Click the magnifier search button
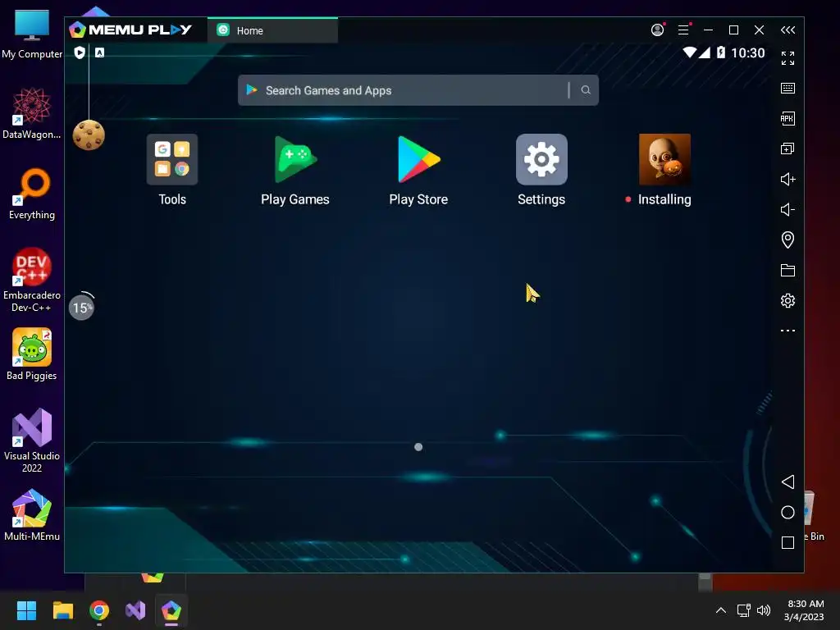The image size is (840, 630). pyautogui.click(x=586, y=90)
